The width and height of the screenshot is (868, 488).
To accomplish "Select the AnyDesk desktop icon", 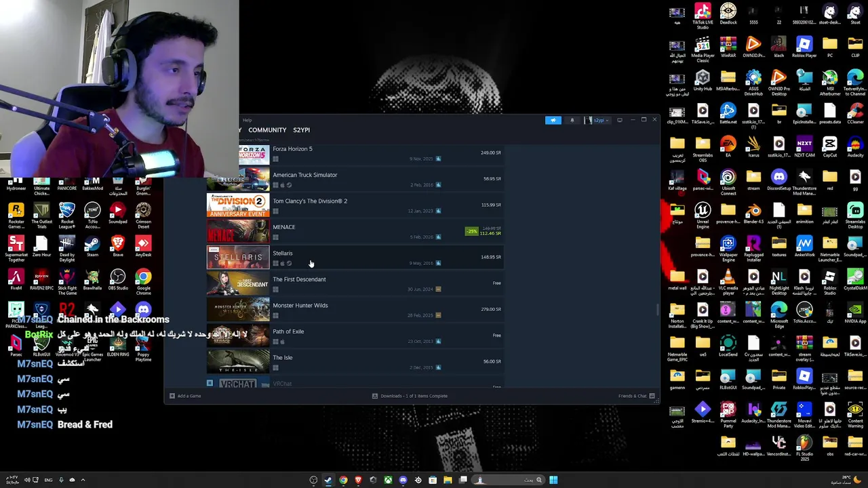I will (x=143, y=247).
